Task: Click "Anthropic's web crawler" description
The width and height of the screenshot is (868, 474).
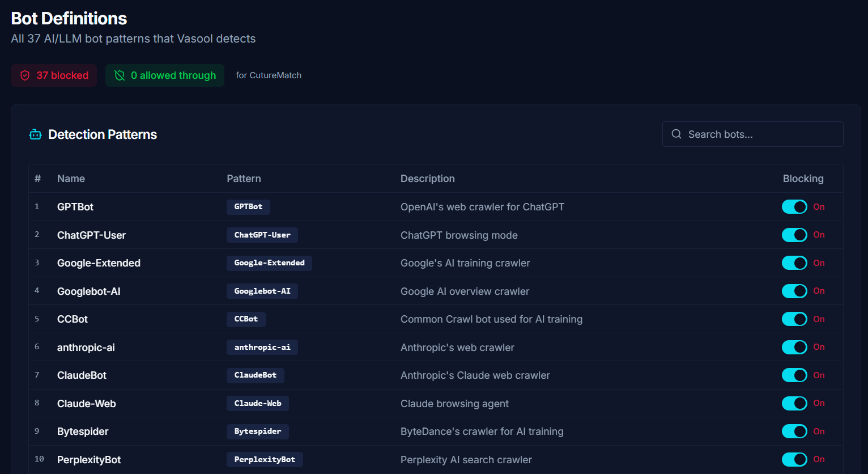Action: pos(457,348)
